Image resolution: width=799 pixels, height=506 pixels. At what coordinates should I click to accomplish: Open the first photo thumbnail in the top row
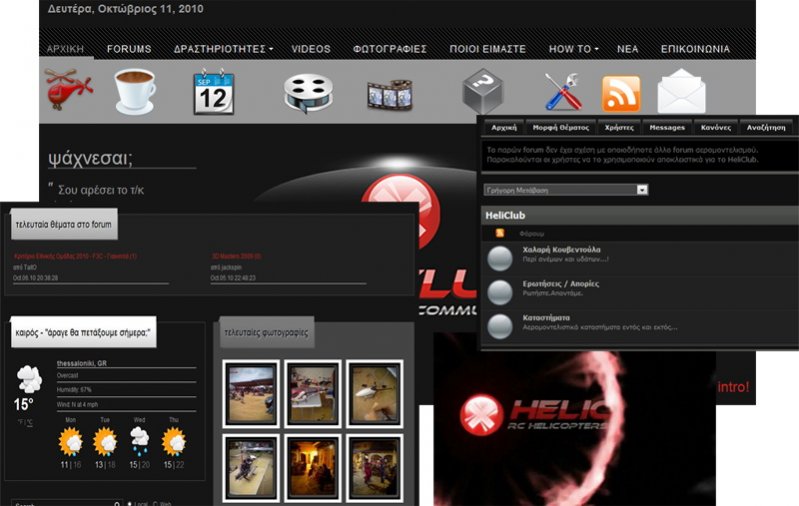point(251,393)
